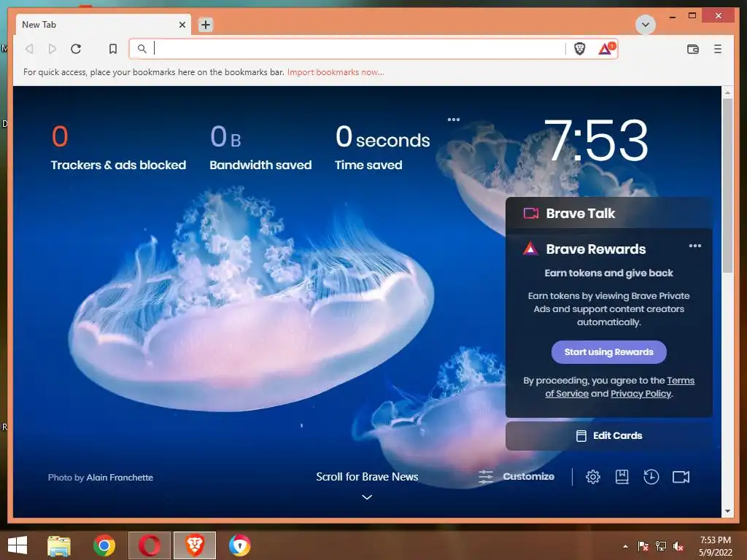Viewport: 747px width, 560px height.
Task: Click the page vertical scrollbar thumb
Action: pyautogui.click(x=727, y=186)
